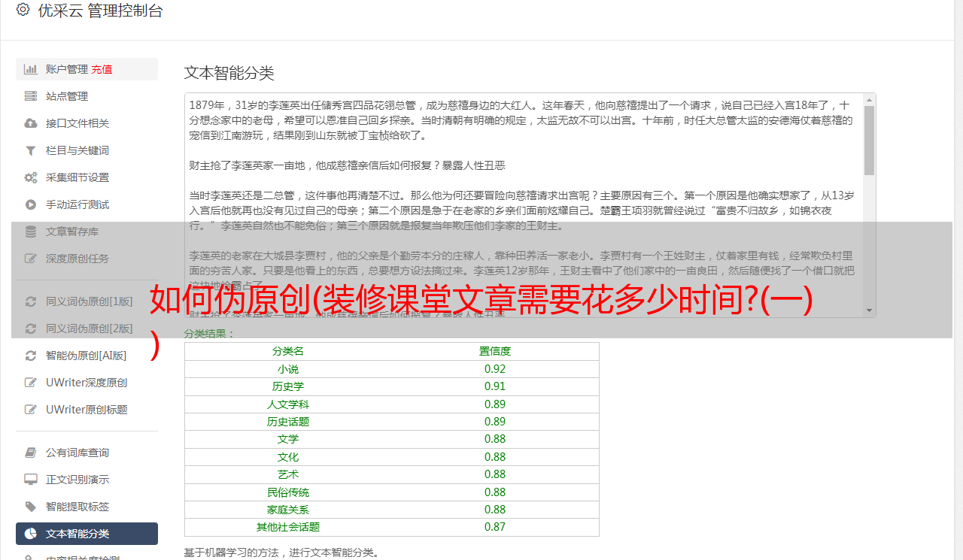The width and height of the screenshot is (963, 560).
Task: Click the play icon for 手动运行测试
Action: tap(31, 204)
